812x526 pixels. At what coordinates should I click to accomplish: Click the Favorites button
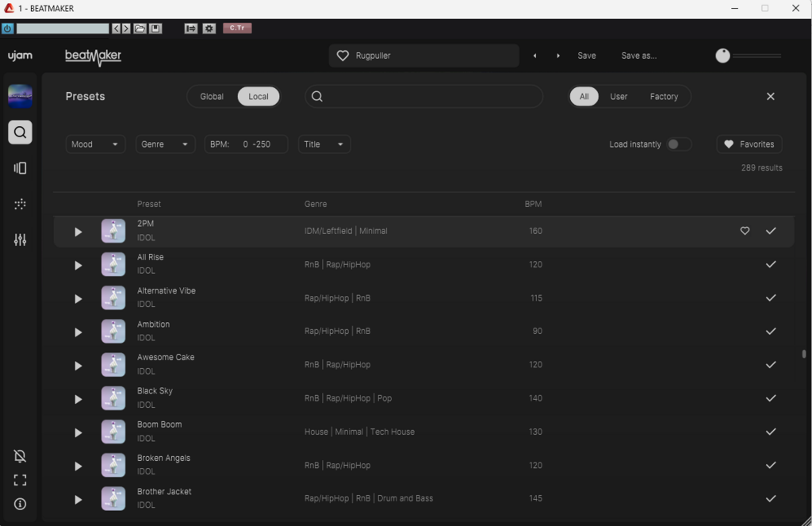pos(749,144)
